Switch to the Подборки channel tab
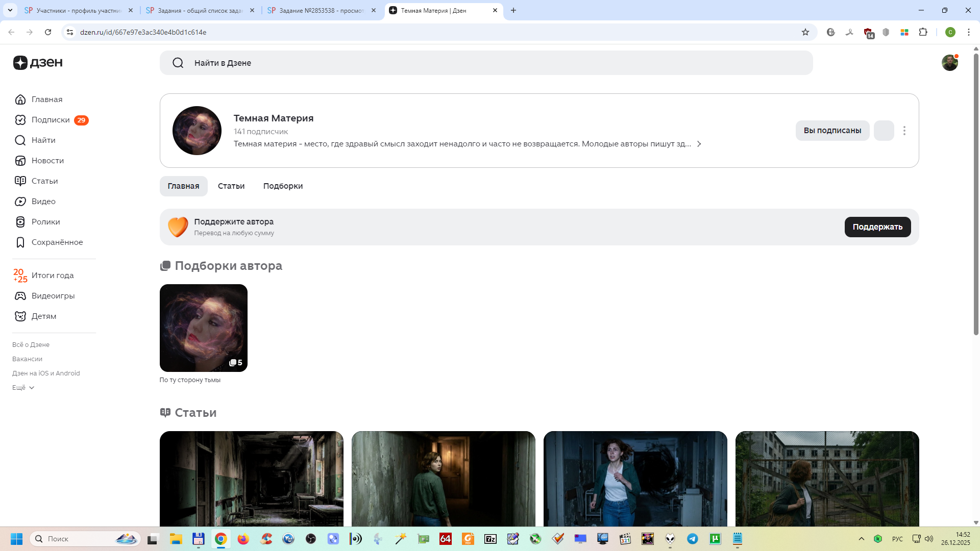The height and width of the screenshot is (551, 980). [x=283, y=186]
